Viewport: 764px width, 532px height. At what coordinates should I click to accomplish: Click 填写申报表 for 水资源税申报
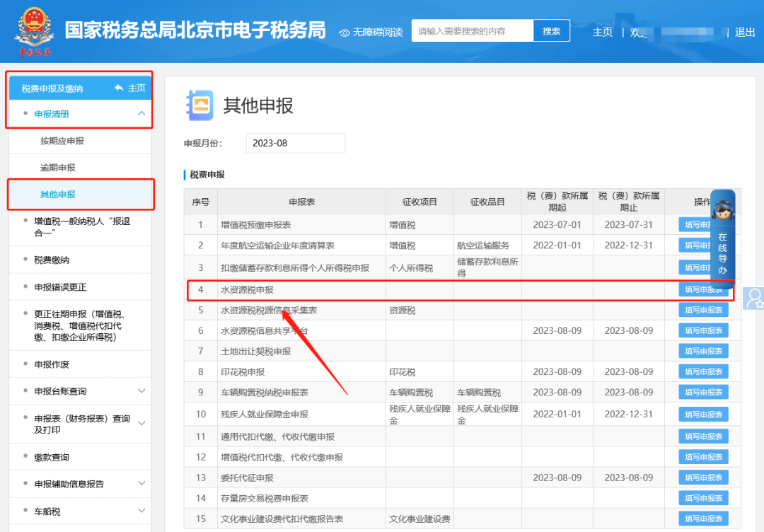coord(703,289)
